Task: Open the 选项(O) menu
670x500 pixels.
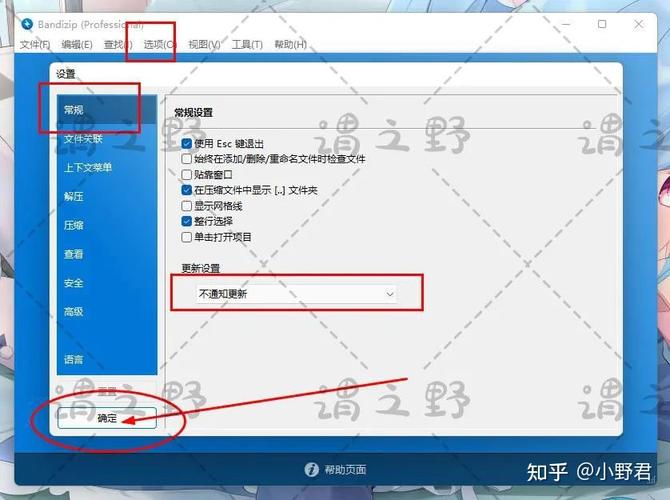Action: [x=159, y=44]
